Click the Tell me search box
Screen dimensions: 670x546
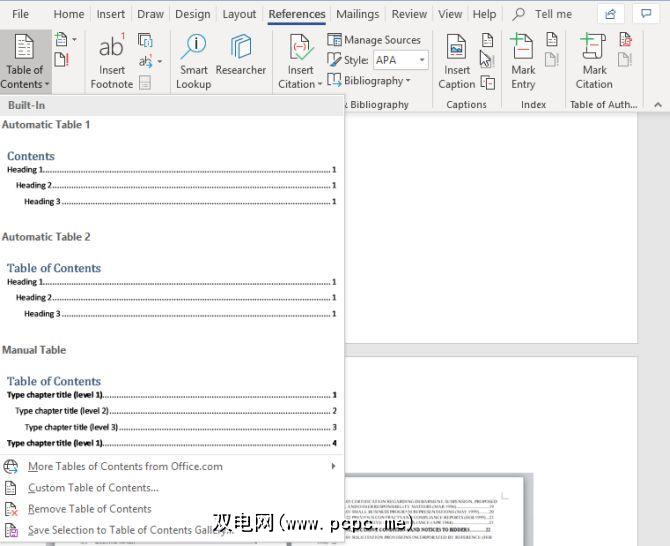click(x=553, y=14)
